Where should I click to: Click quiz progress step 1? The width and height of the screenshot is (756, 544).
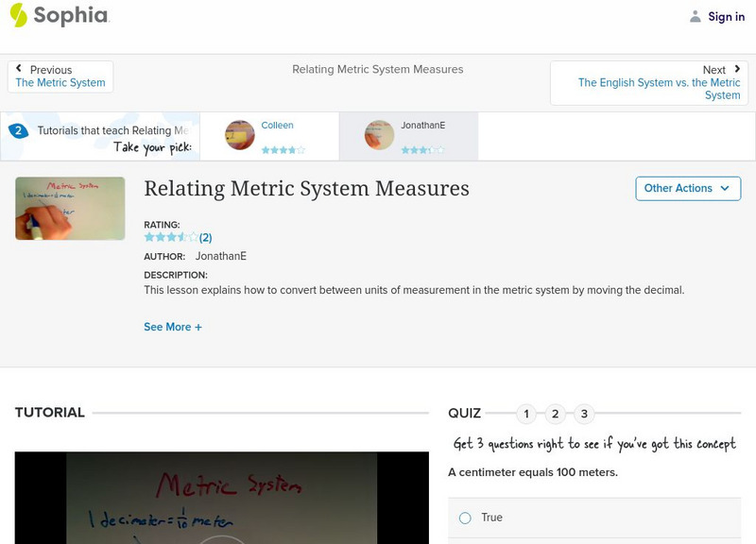pyautogui.click(x=526, y=413)
